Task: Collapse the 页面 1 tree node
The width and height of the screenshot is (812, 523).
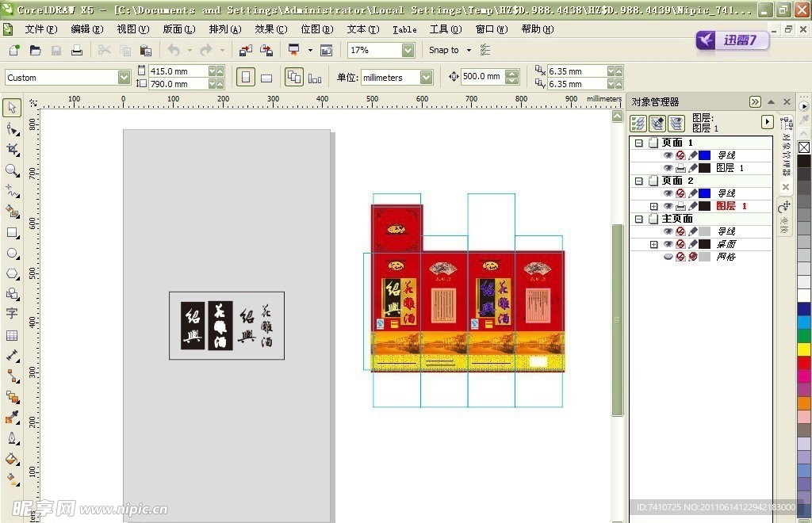Action: 638,143
